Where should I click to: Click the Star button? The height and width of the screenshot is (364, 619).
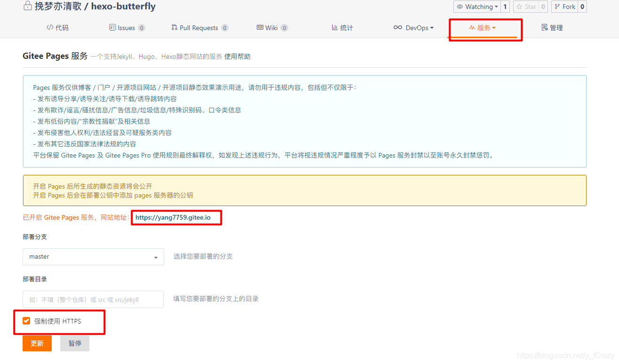click(525, 7)
